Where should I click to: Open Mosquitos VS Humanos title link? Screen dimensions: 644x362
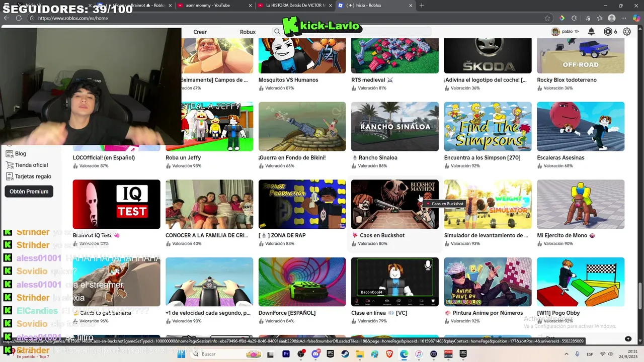[288, 80]
